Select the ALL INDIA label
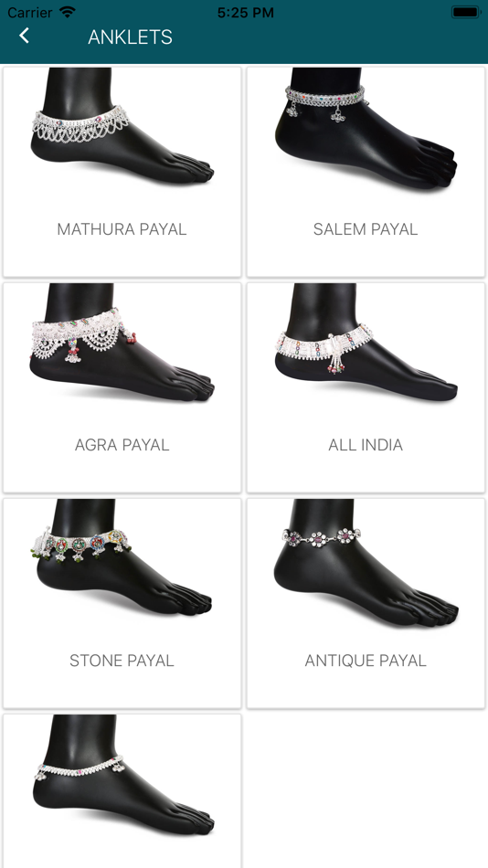This screenshot has height=868, width=488. click(366, 445)
